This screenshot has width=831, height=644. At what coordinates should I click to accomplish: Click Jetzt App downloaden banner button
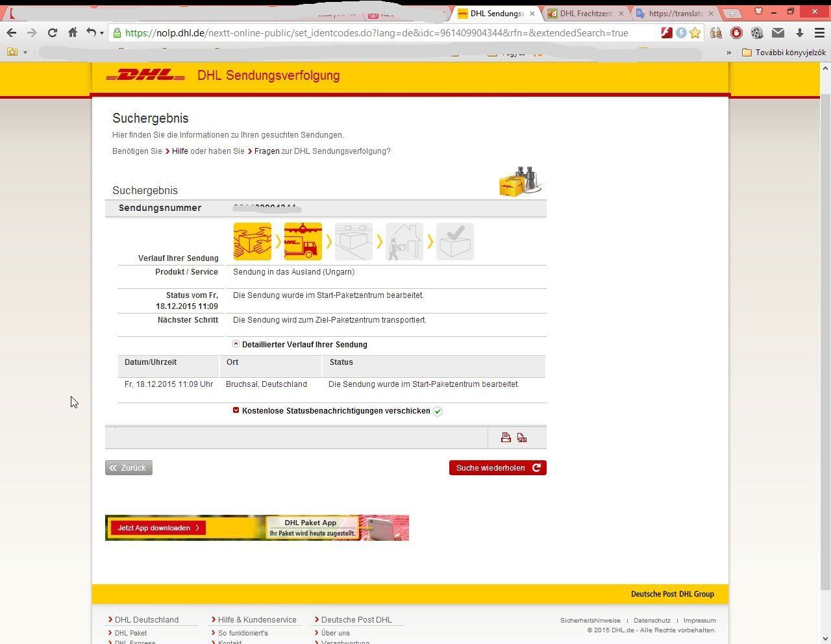pos(158,528)
